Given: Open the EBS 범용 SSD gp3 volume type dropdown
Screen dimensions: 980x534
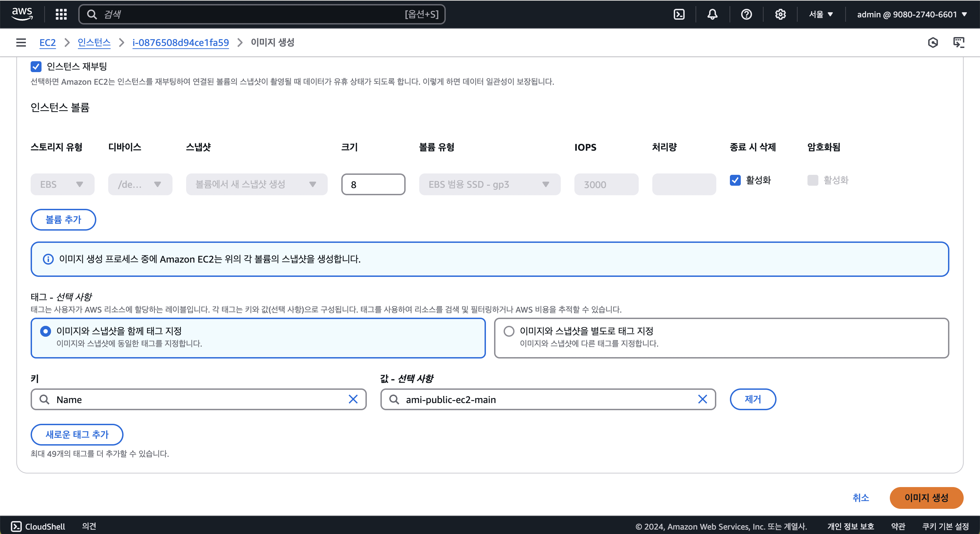Looking at the screenshot, I should pyautogui.click(x=489, y=184).
